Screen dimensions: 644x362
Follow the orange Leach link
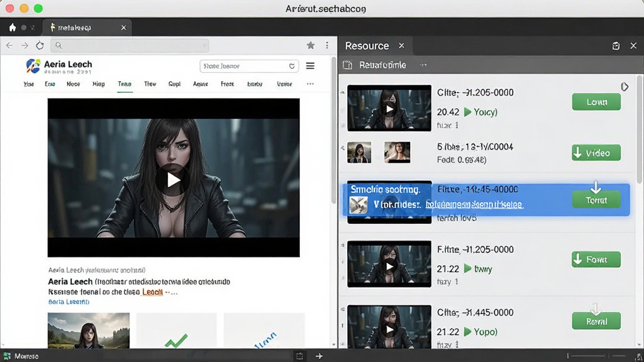152,292
